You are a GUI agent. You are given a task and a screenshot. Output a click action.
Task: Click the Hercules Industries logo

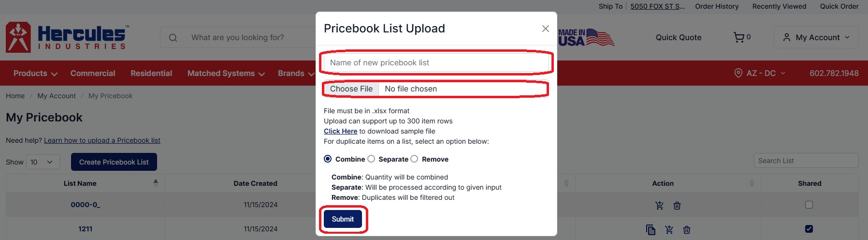point(67,37)
